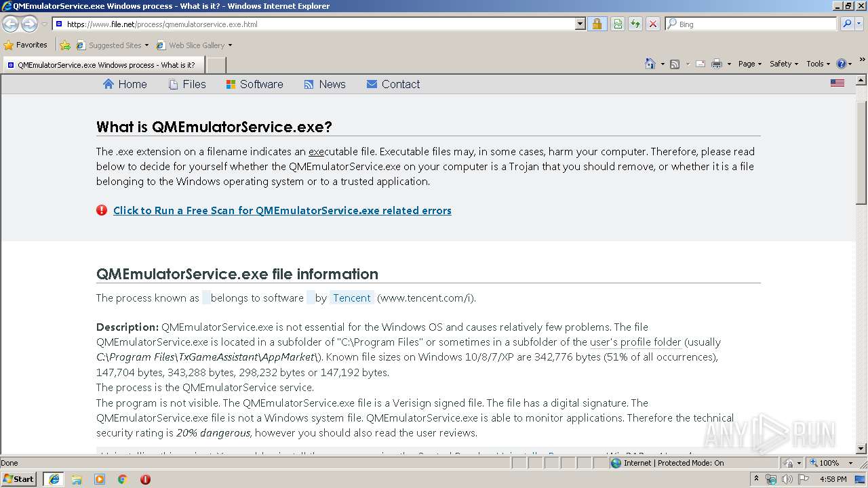Add to Favorites bar star icon
868x488 pixels.
pos(65,45)
